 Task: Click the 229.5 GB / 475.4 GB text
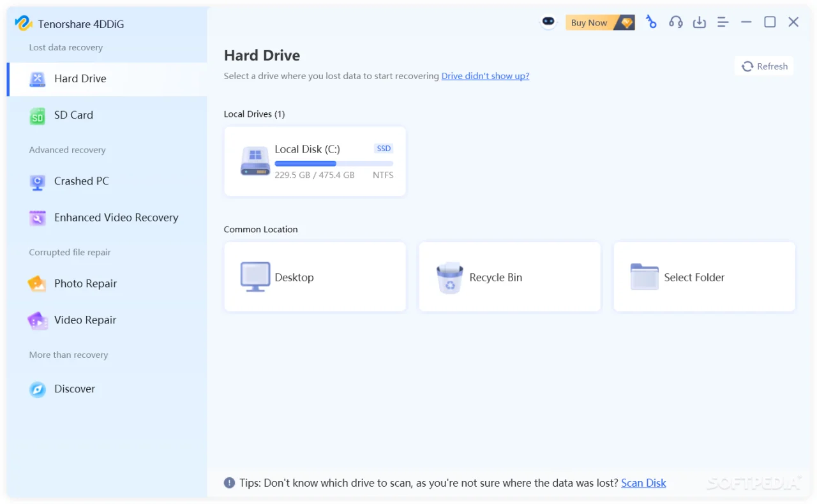pos(315,175)
